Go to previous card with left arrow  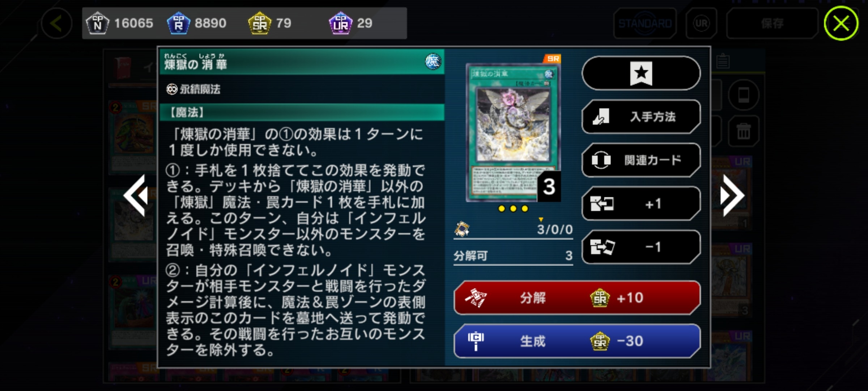tap(136, 195)
